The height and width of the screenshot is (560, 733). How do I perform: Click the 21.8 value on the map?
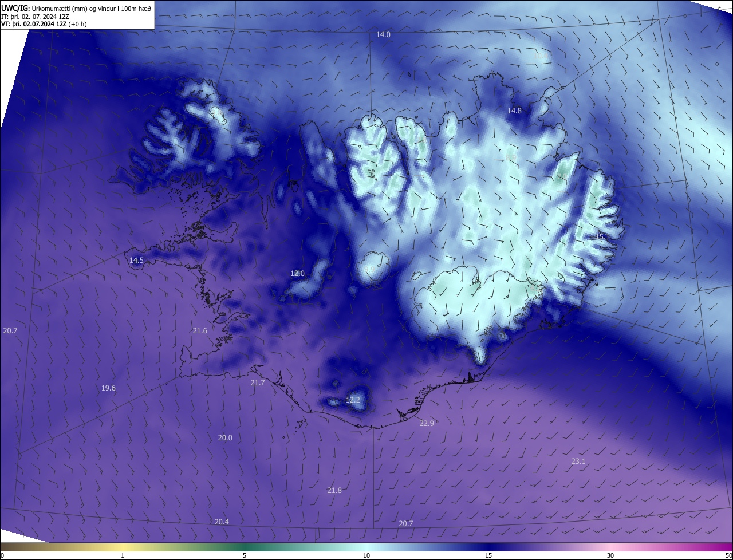[x=334, y=491]
